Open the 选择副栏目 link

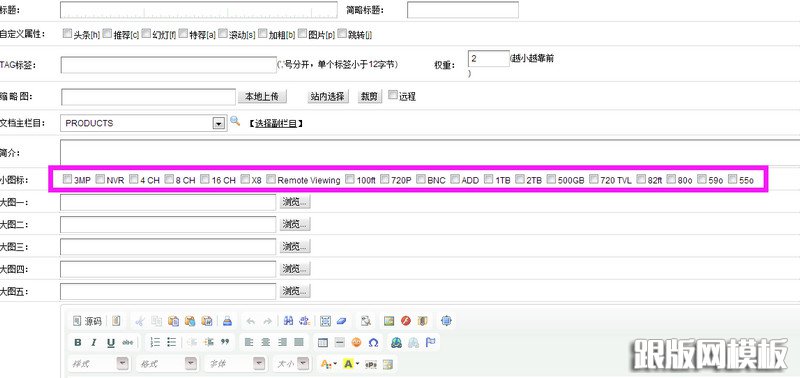coord(276,123)
